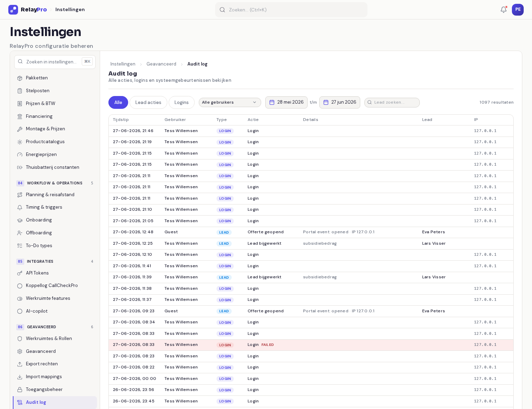Click the Gebruiker column header
Screen dimensions: 532x409
pyautogui.click(x=175, y=120)
